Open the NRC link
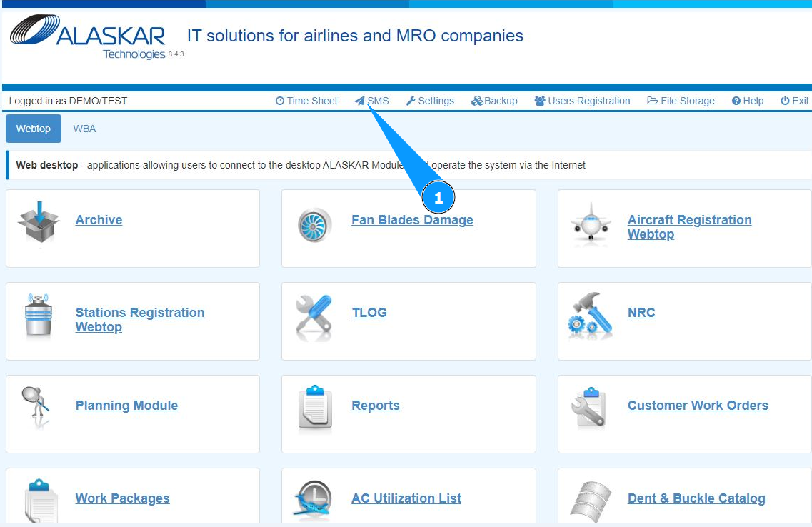812x527 pixels. coord(641,313)
